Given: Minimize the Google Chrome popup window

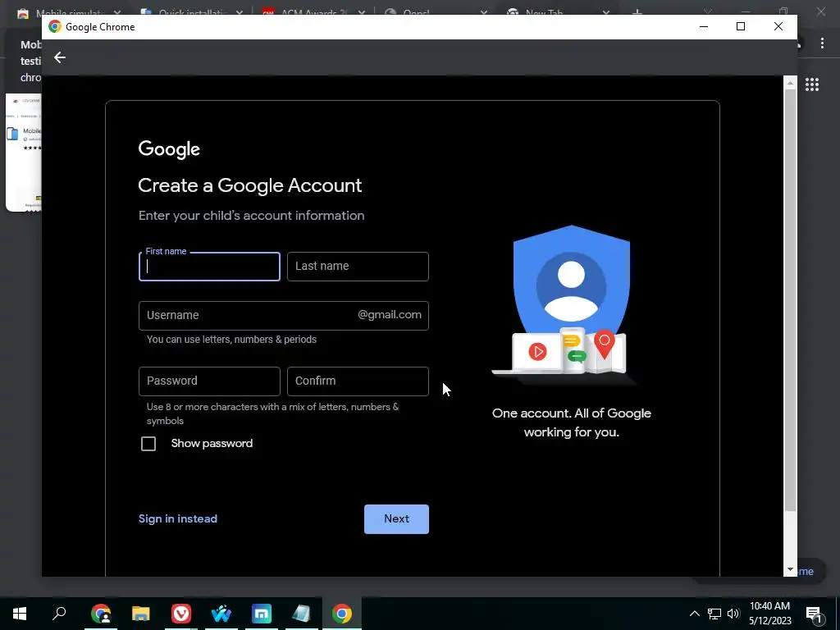Looking at the screenshot, I should pyautogui.click(x=704, y=26).
